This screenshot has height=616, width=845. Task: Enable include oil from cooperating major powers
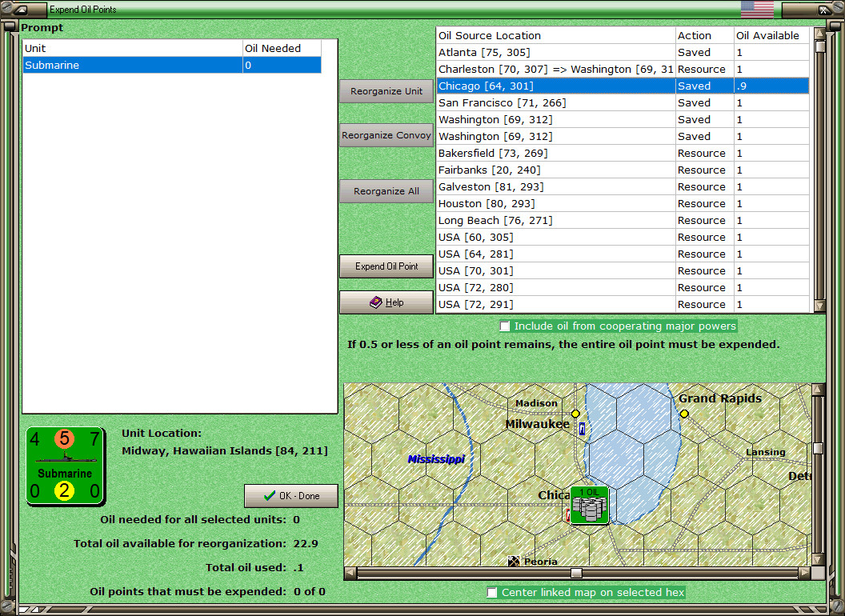pyautogui.click(x=505, y=326)
